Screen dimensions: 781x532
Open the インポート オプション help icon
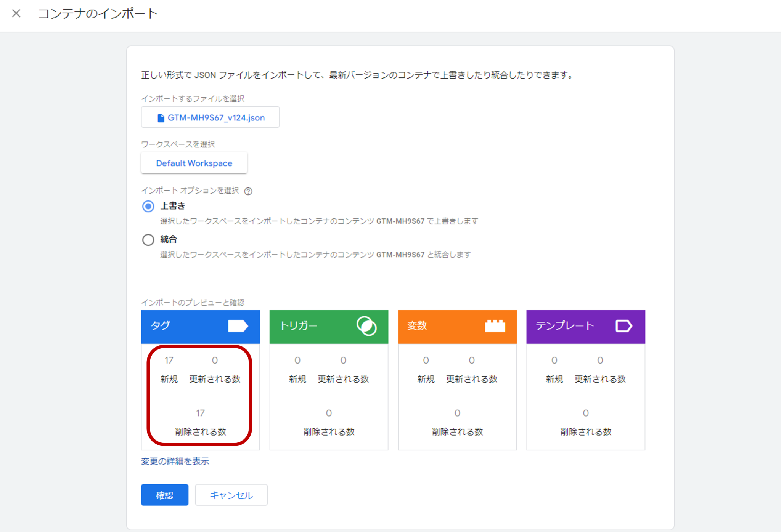(248, 191)
